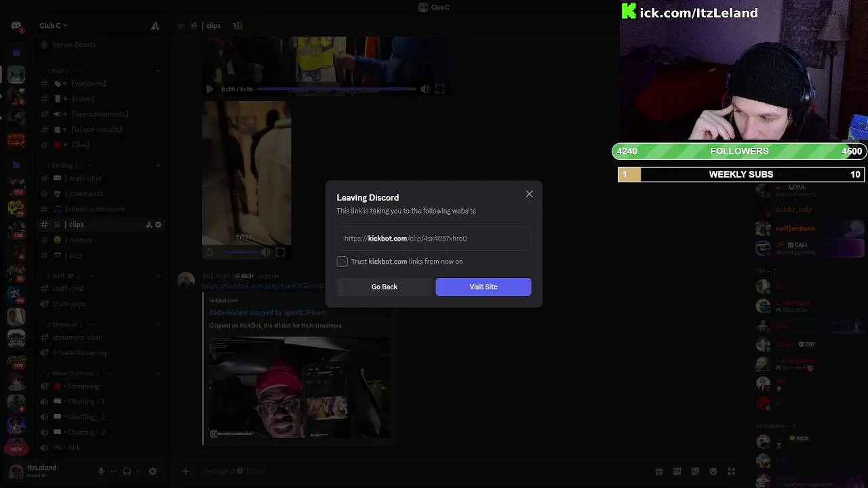The image size is (868, 488).
Task: Click ItzLeland user avatar at bottom
Action: coord(16,472)
